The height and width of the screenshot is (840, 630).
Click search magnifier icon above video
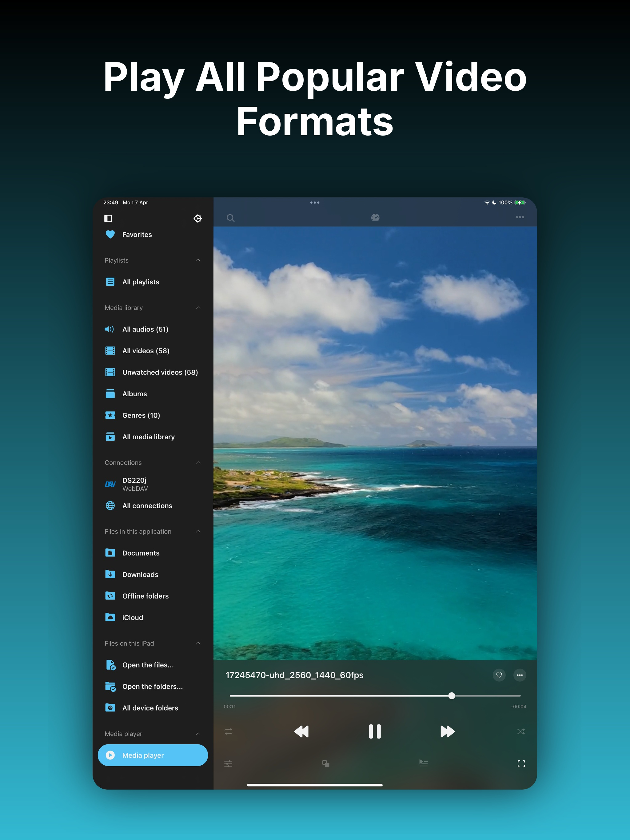coord(230,218)
